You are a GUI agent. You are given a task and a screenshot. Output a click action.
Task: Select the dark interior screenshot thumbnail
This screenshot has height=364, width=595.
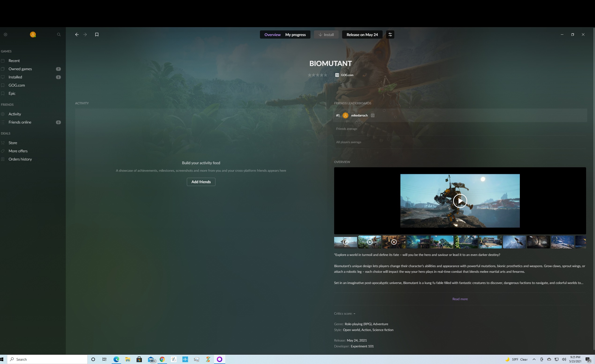[539, 242]
